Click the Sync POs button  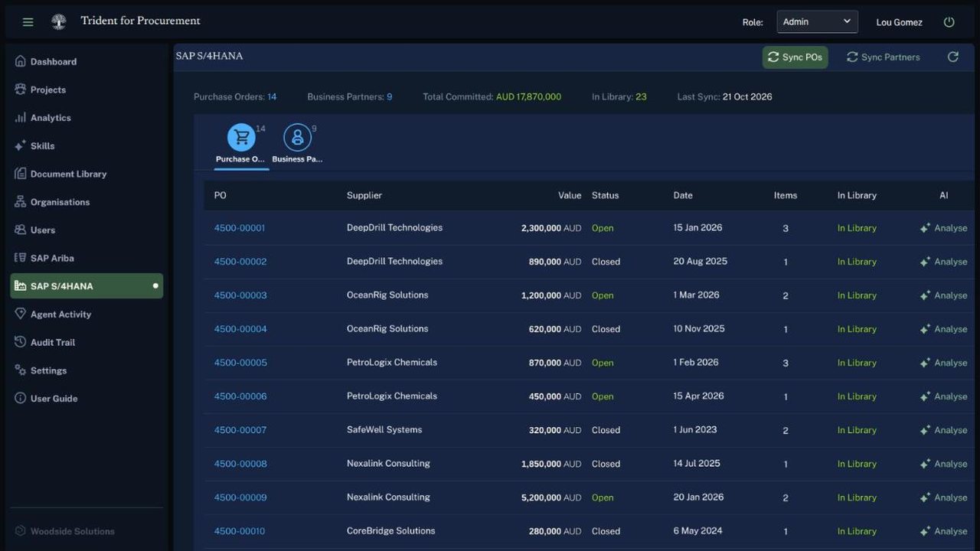(x=795, y=57)
